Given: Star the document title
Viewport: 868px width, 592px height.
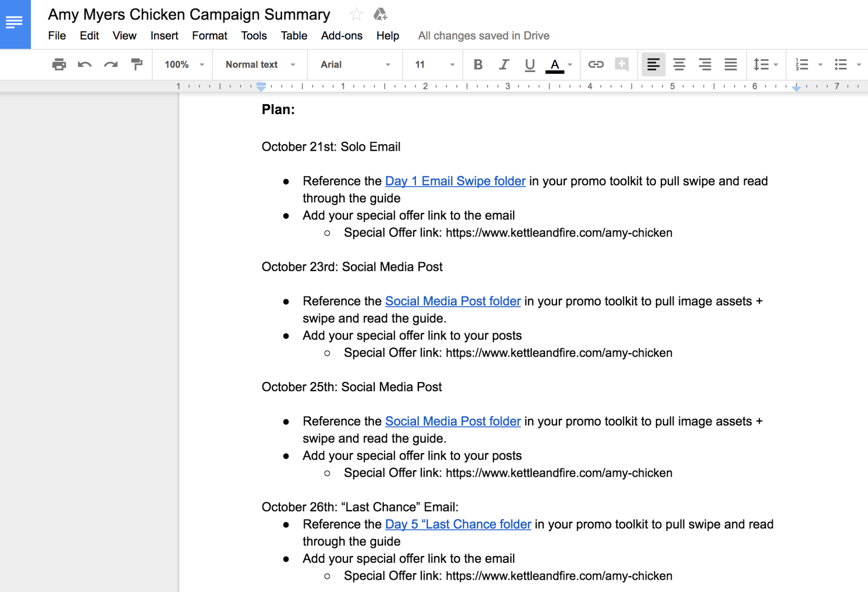Looking at the screenshot, I should 356,14.
